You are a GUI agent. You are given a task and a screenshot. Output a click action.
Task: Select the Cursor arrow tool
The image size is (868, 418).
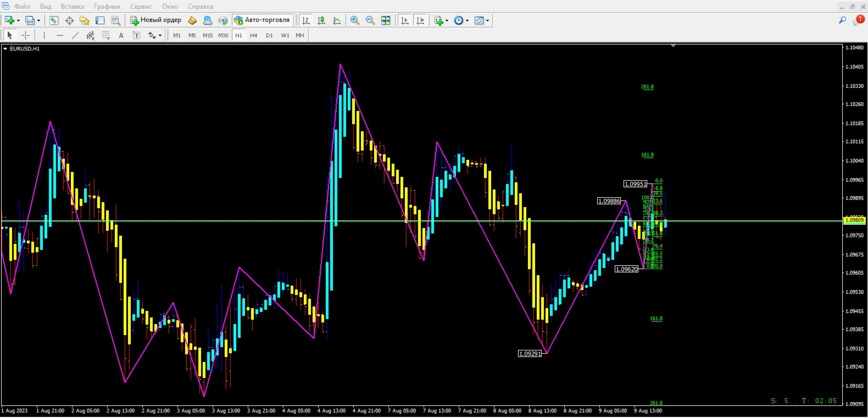(x=10, y=35)
